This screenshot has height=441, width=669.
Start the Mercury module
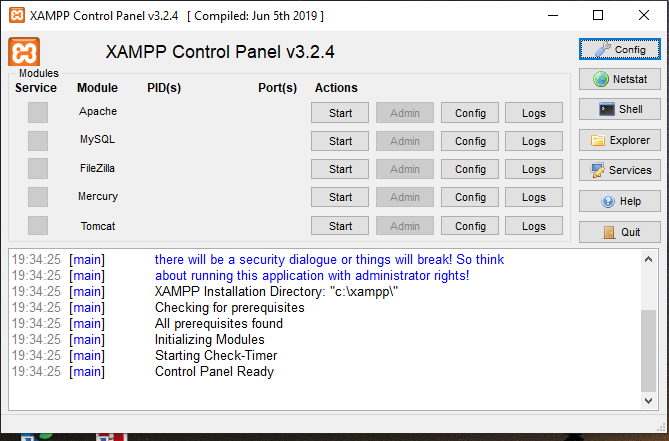click(x=340, y=197)
